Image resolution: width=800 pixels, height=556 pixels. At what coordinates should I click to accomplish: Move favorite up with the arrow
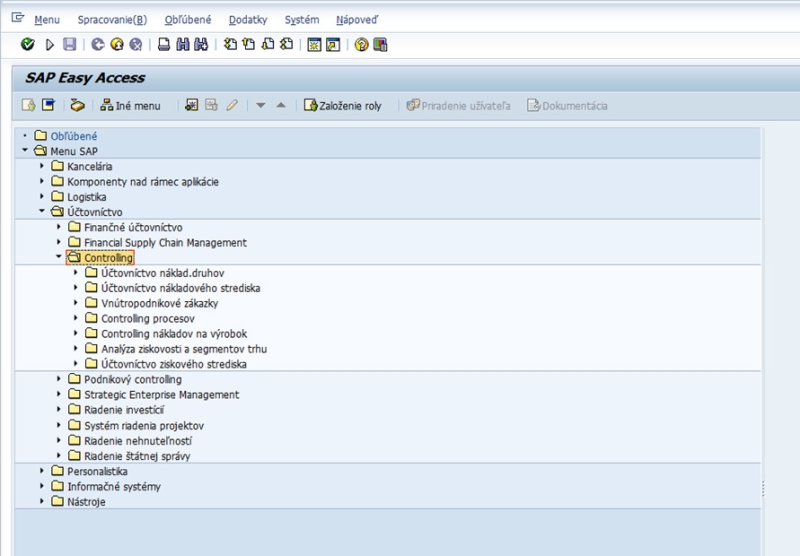(x=281, y=106)
